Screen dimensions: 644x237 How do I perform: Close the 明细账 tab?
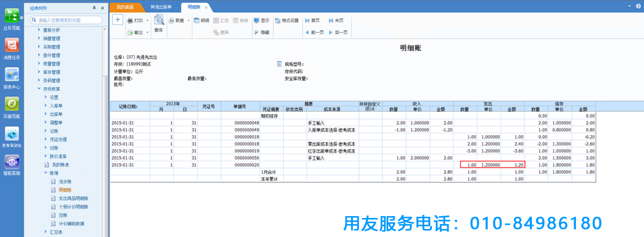[x=206, y=7]
